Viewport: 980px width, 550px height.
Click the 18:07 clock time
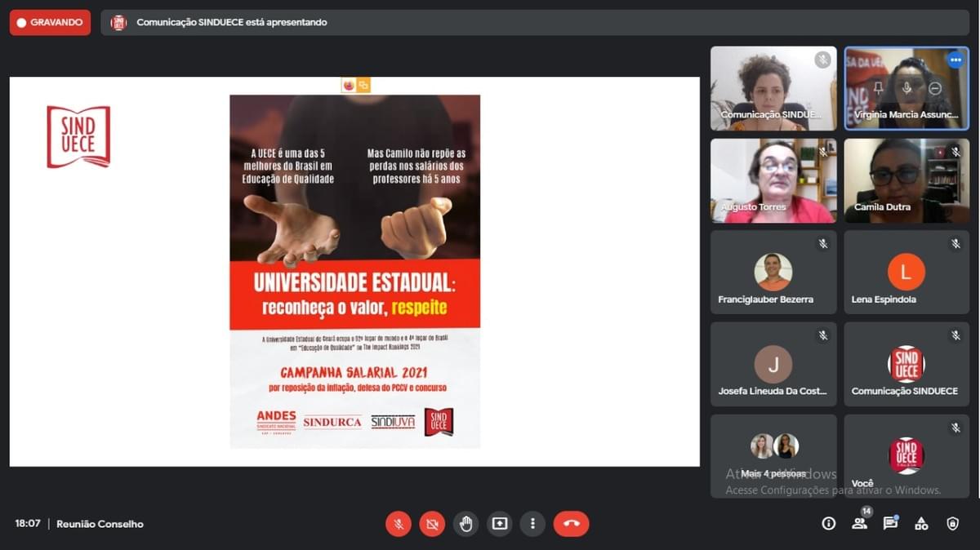(x=28, y=524)
